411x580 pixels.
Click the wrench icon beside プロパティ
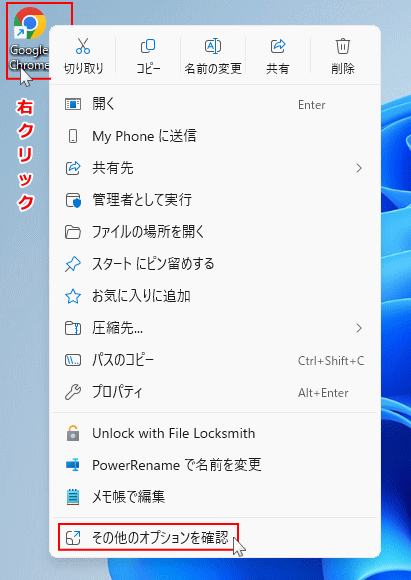pos(73,392)
